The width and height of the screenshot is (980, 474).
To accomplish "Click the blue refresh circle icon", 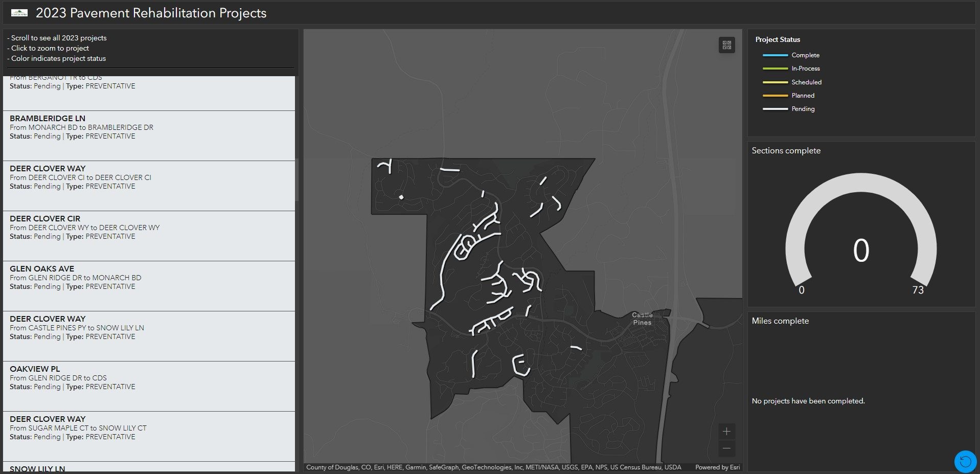I will coord(965,461).
